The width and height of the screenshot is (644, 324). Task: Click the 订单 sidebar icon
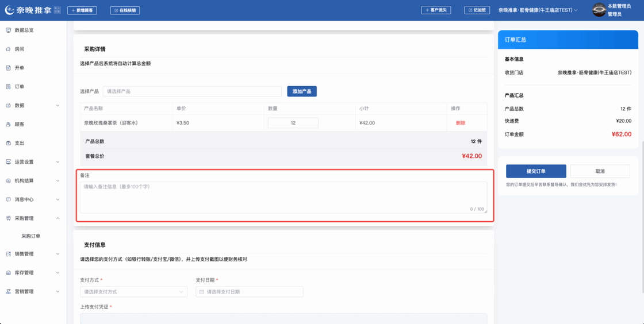(8, 87)
